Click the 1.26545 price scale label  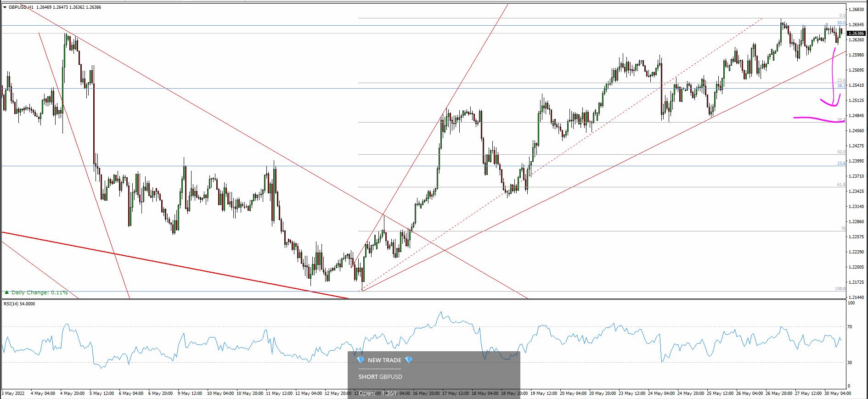pos(857,25)
